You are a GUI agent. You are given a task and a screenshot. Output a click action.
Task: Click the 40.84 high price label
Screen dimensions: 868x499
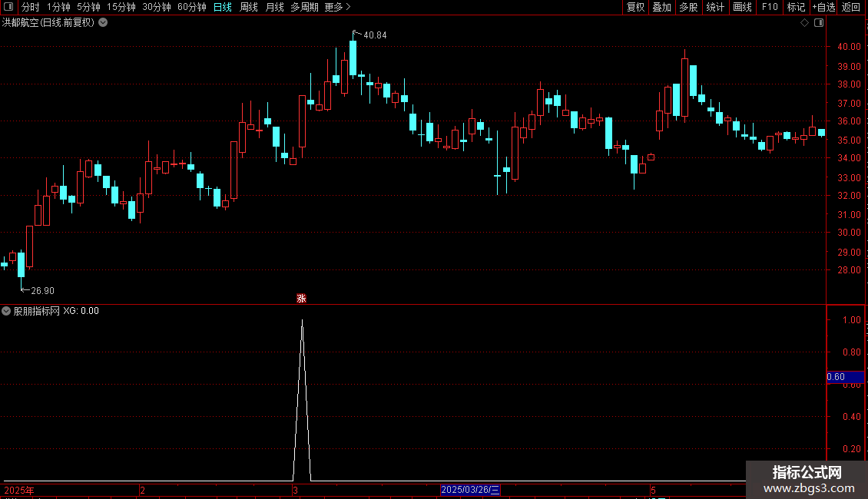coord(375,35)
